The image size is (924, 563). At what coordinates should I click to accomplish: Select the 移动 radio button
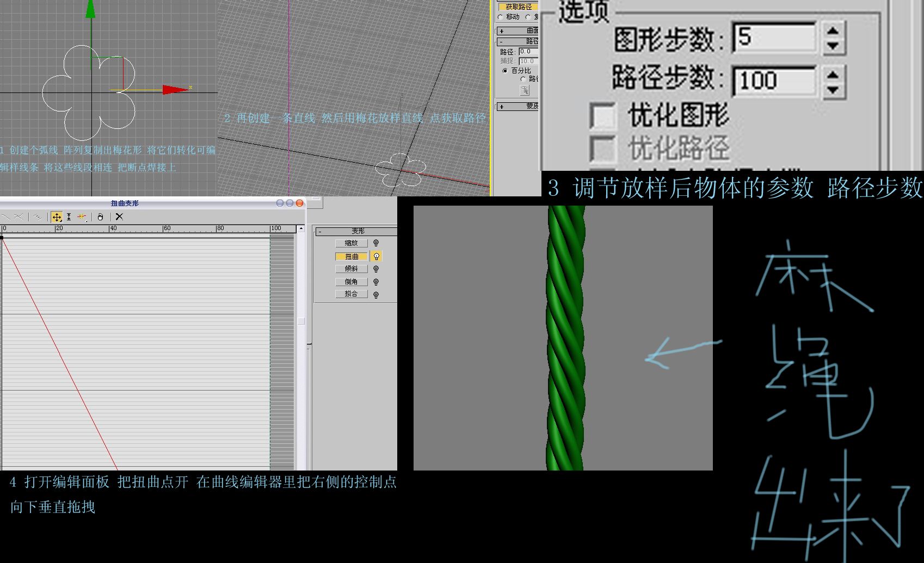(501, 17)
